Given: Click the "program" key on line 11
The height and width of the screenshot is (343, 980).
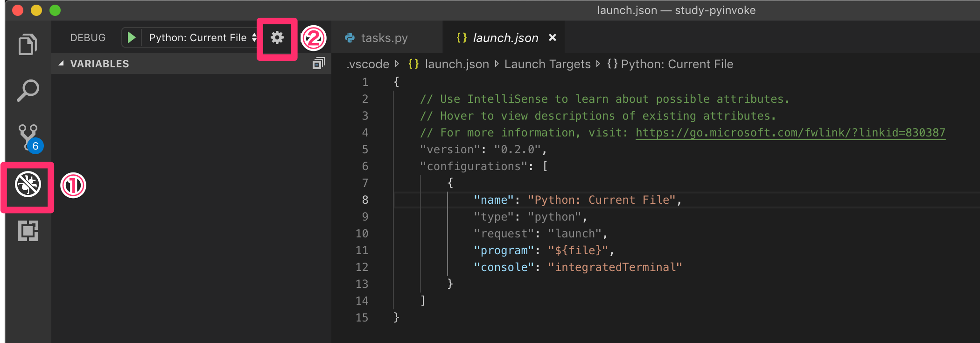Looking at the screenshot, I should 504,250.
